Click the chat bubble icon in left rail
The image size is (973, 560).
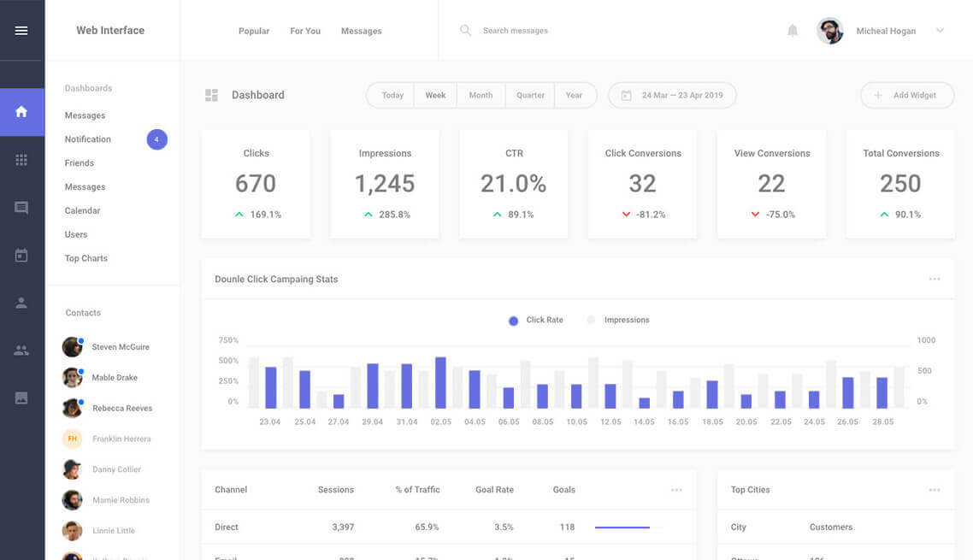tap(21, 208)
